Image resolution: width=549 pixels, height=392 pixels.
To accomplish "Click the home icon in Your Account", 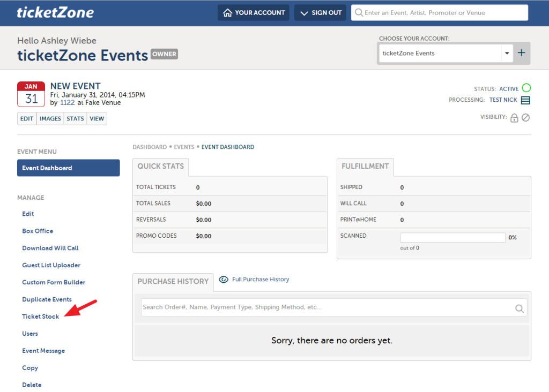I will [x=227, y=13].
